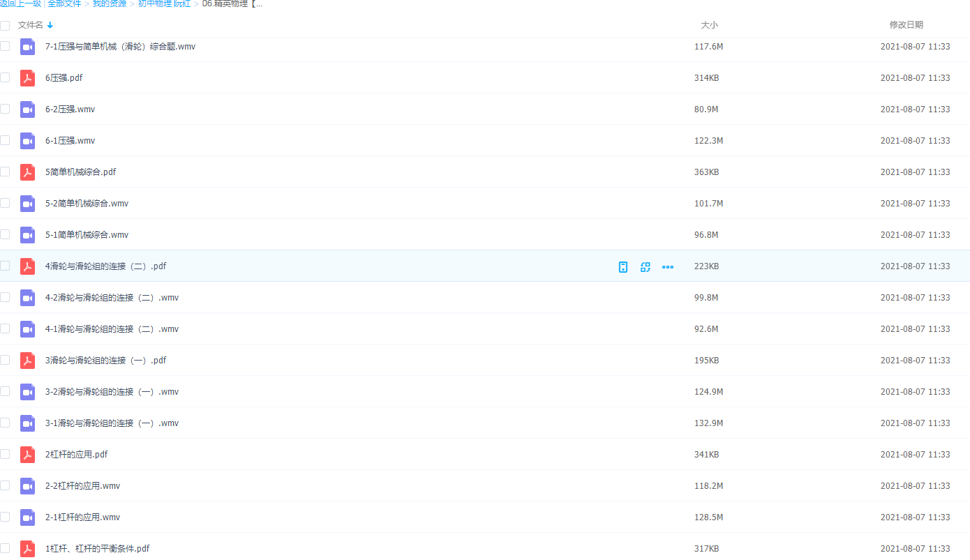Image resolution: width=970 pixels, height=560 pixels.
Task: Click the sort arrow next to 文件名
Action: 50,25
